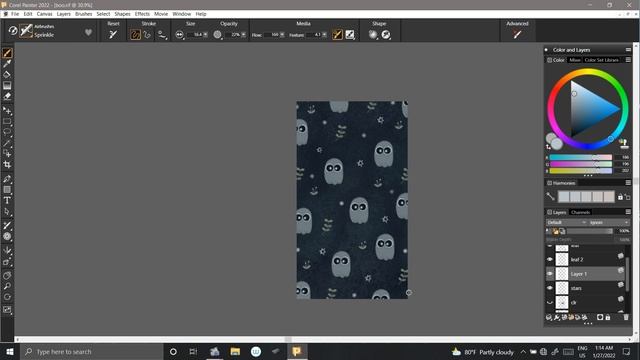The width and height of the screenshot is (640, 360).
Task: Adjust the layer opacity slider
Action: (590, 231)
